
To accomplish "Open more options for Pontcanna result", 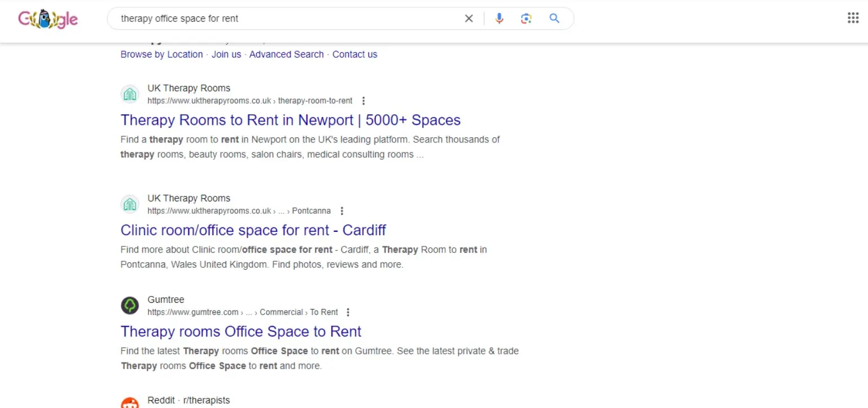I will pyautogui.click(x=342, y=211).
